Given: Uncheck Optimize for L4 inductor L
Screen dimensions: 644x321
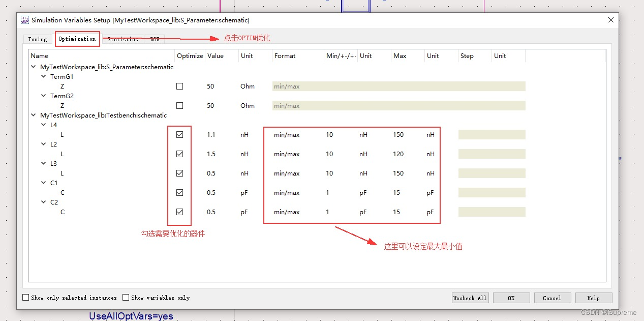Looking at the screenshot, I should 179,135.
